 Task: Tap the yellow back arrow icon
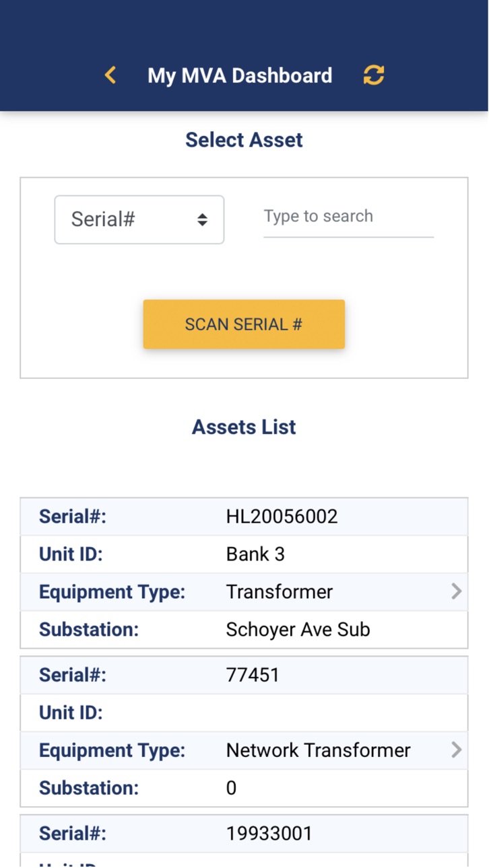click(110, 75)
